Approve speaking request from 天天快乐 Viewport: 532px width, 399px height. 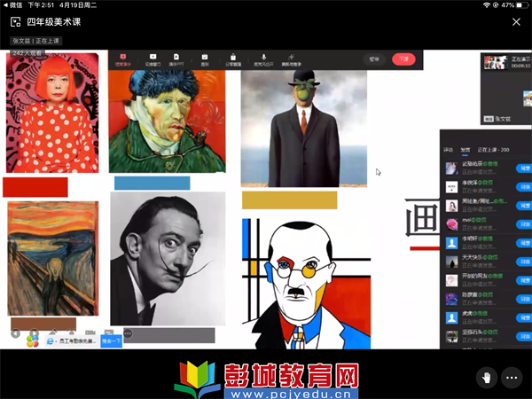pos(524,262)
